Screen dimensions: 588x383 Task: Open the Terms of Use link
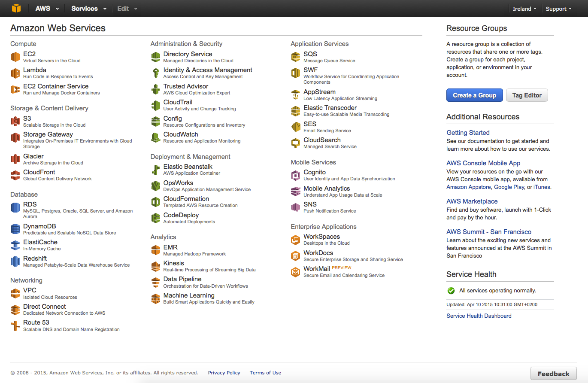point(265,373)
